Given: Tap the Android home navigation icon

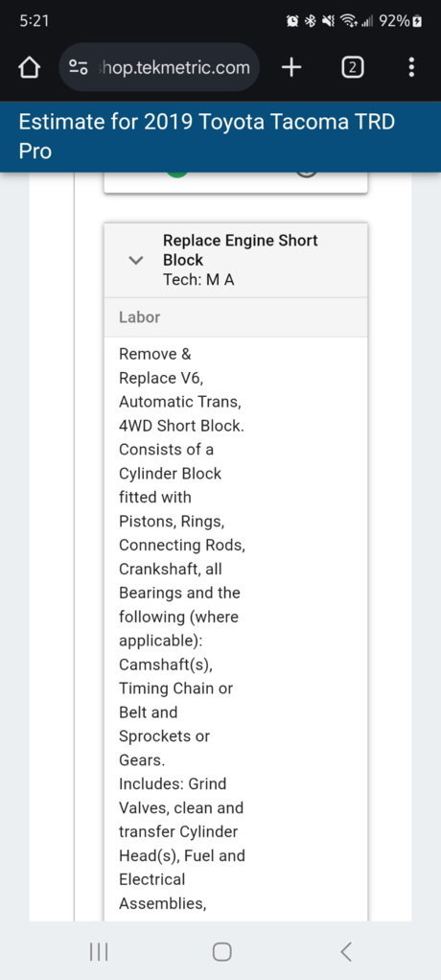Looking at the screenshot, I should point(221,951).
